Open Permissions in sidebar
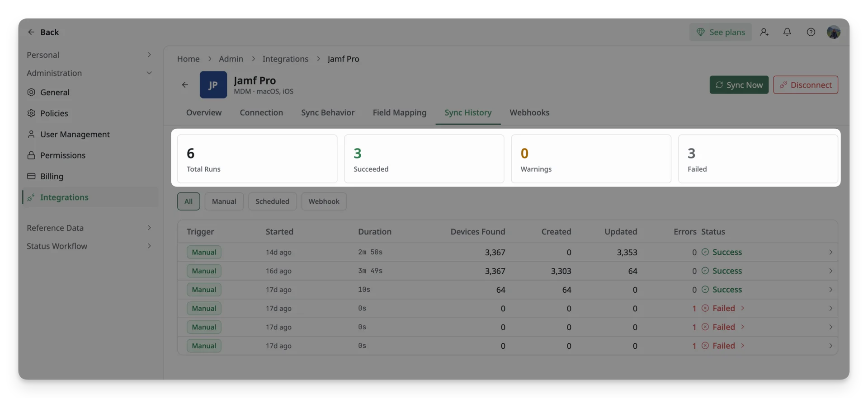 click(90, 155)
